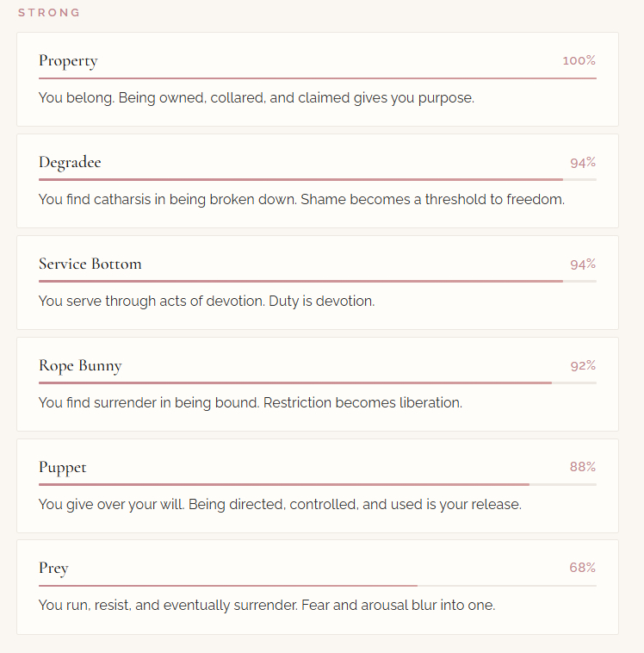
Task: Select the Prey card title
Action: coord(53,569)
